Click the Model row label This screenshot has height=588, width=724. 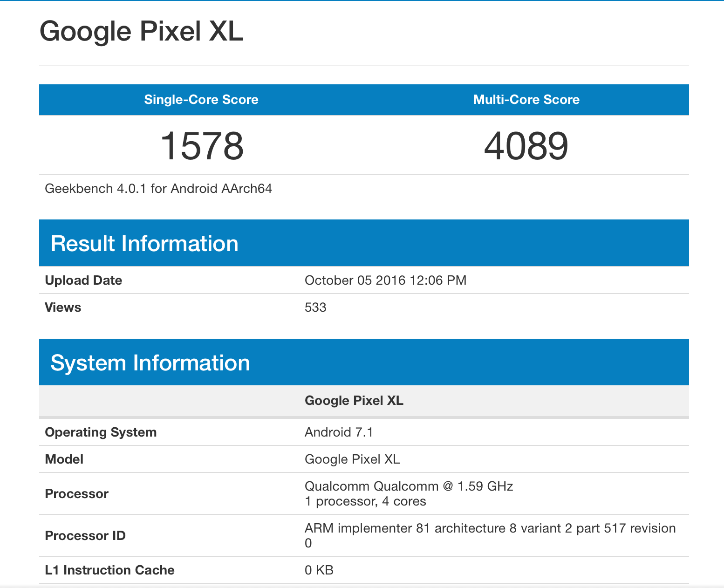tap(64, 459)
